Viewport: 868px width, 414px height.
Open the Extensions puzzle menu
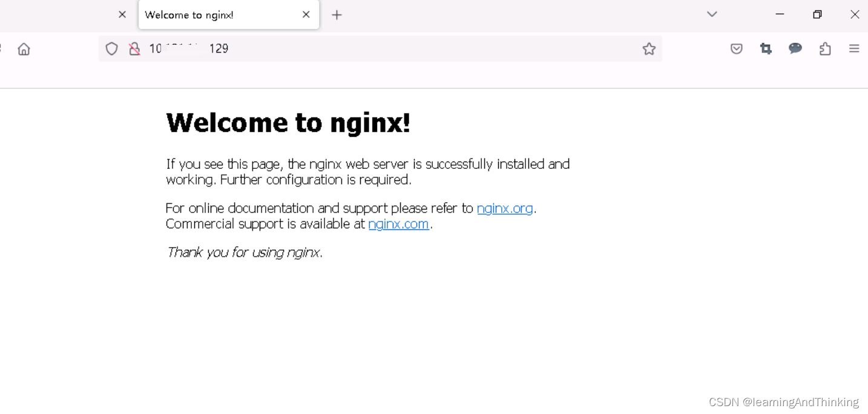click(x=825, y=49)
